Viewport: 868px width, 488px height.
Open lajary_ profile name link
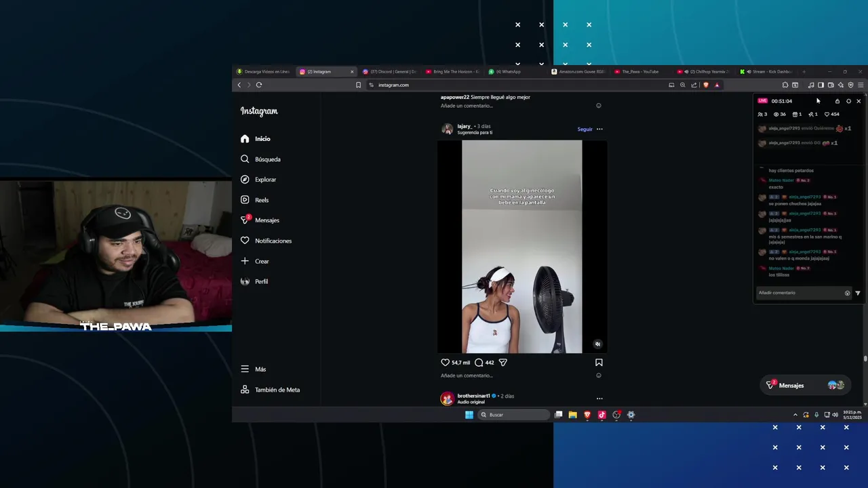465,126
